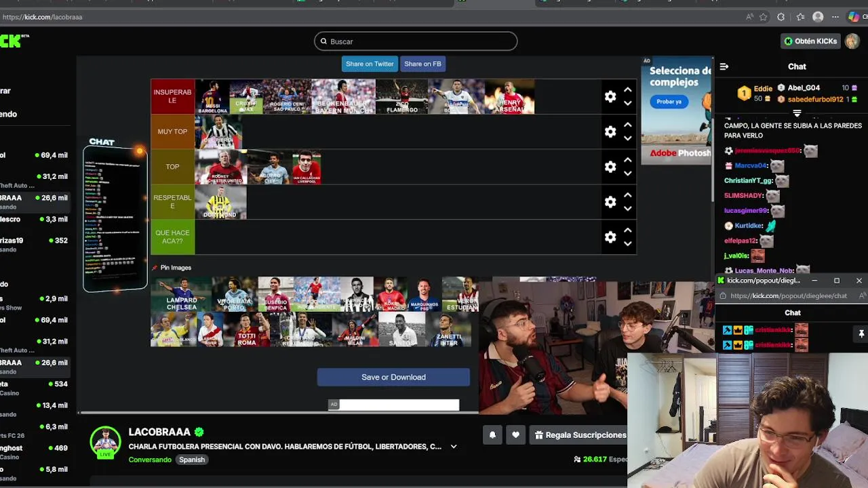Open settings gear for QUE HACE ACA tier

point(610,237)
